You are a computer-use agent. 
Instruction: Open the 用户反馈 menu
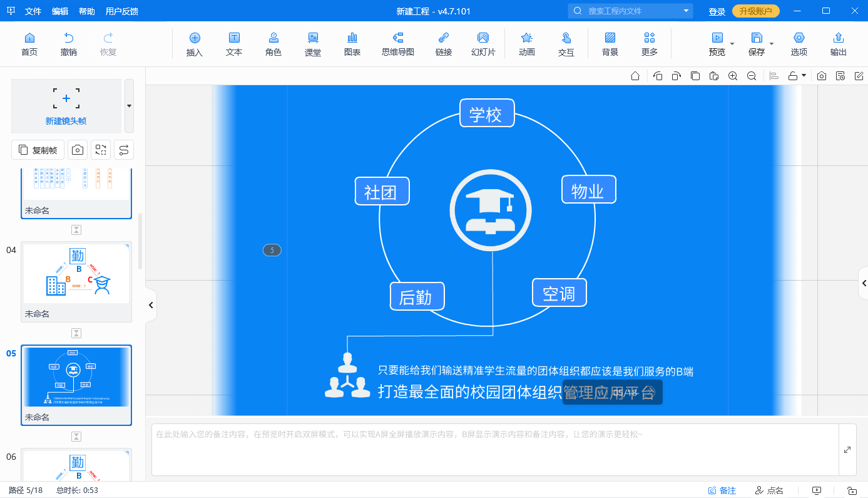coord(122,11)
